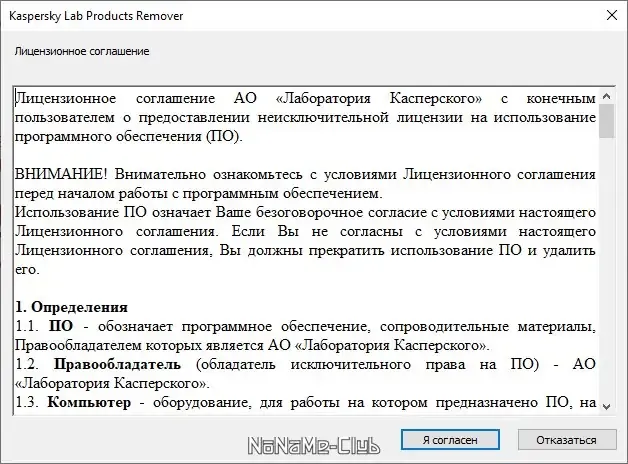This screenshot has height=464, width=628.
Task: Click the scroll down arrow of license text
Action: click(x=606, y=407)
